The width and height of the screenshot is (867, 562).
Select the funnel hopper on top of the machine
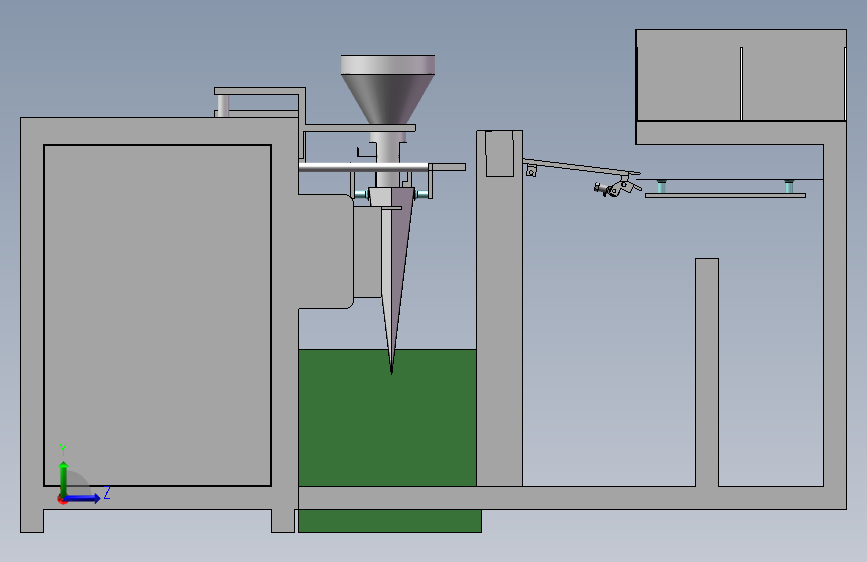(388, 90)
